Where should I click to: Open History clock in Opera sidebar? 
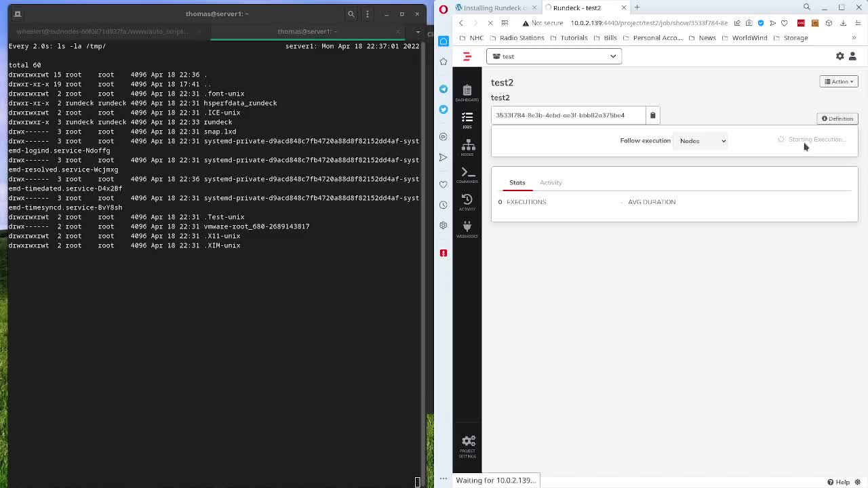click(443, 205)
